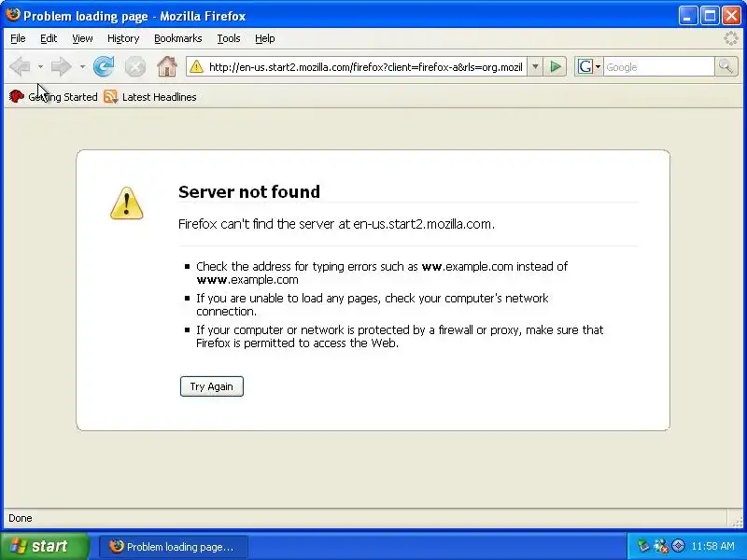Open the Latest Headlines bookmark
747x560 pixels.
(x=150, y=97)
